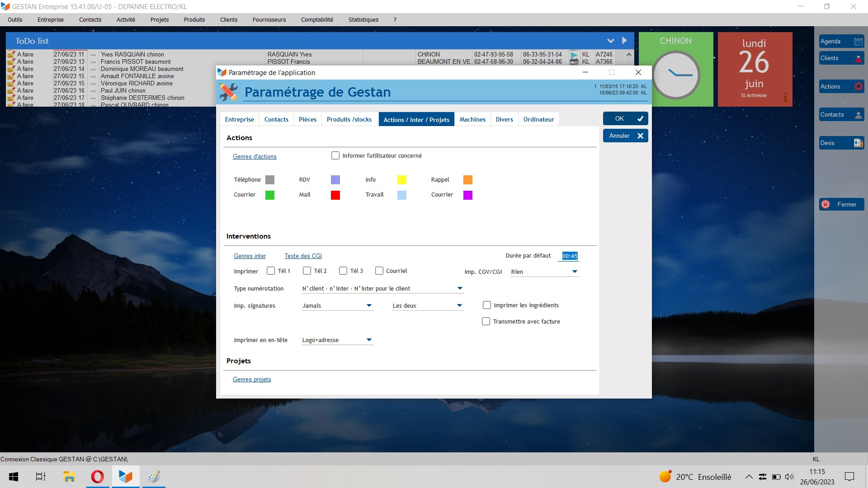The image size is (868, 488).
Task: Toggle Transmettre avec facture checkbox
Action: click(486, 322)
